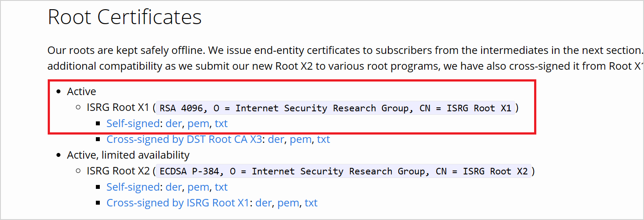The image size is (644, 220).
Task: Open txt file for ISRG Root X1 self-signed
Action: pyautogui.click(x=221, y=124)
